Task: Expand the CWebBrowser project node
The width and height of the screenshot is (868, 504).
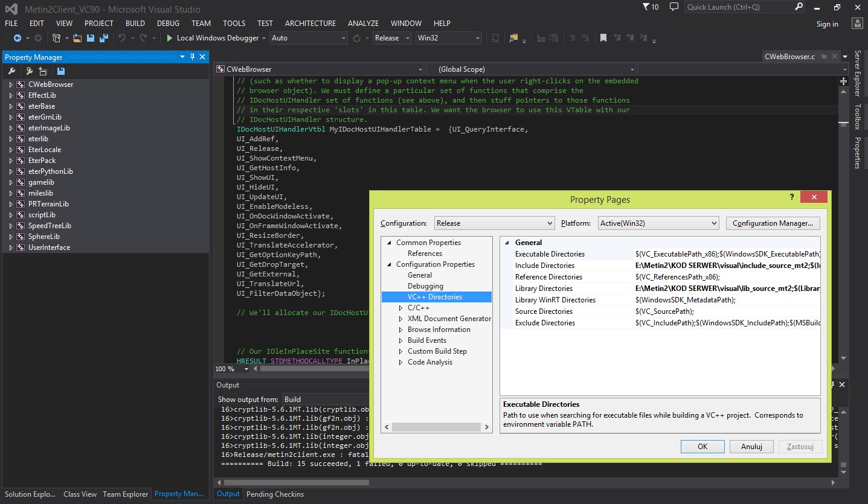Action: [11, 85]
